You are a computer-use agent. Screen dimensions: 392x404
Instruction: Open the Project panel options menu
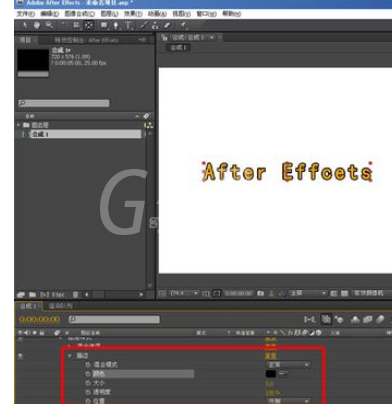(142, 40)
